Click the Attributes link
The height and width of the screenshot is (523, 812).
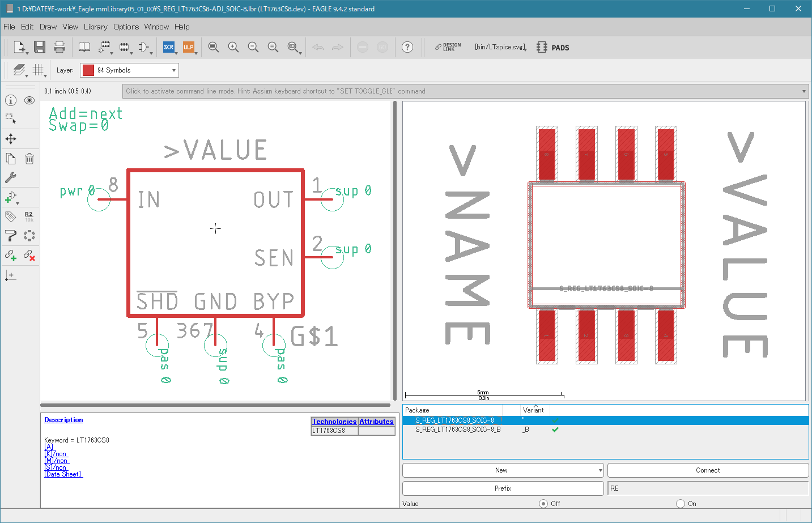[376, 422]
